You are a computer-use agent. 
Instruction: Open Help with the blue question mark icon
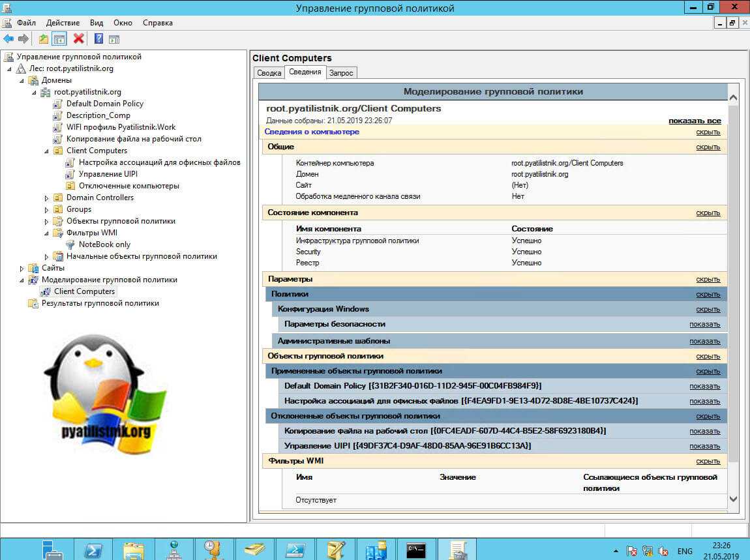(98, 38)
